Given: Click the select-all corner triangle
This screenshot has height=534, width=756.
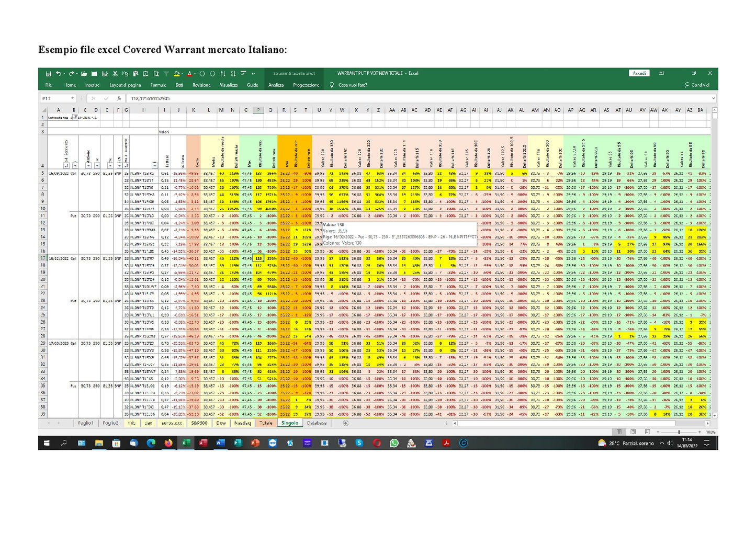Looking at the screenshot, I should (x=44, y=110).
